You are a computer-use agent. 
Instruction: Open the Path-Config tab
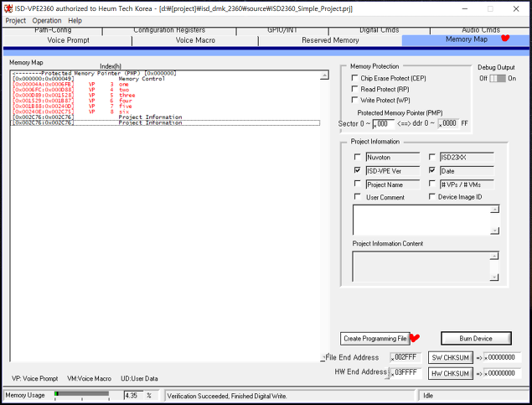(53, 30)
